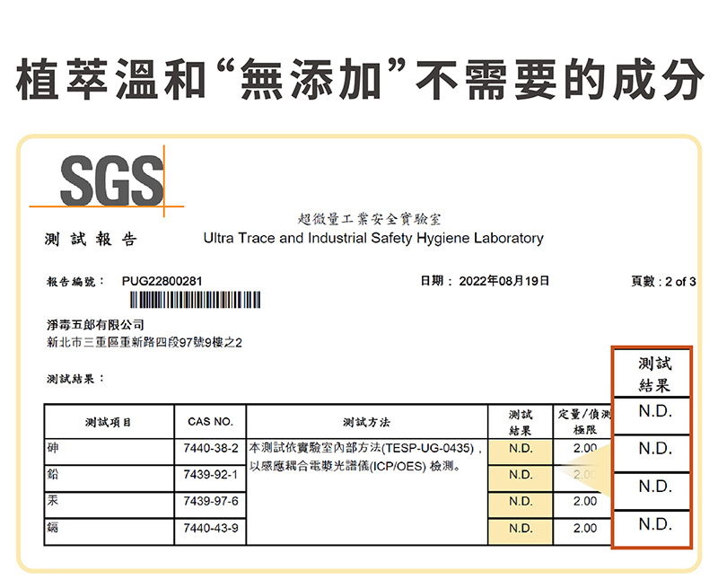Image resolution: width=718 pixels, height=588 pixels.
Task: Click the SGS logo
Action: point(111,182)
